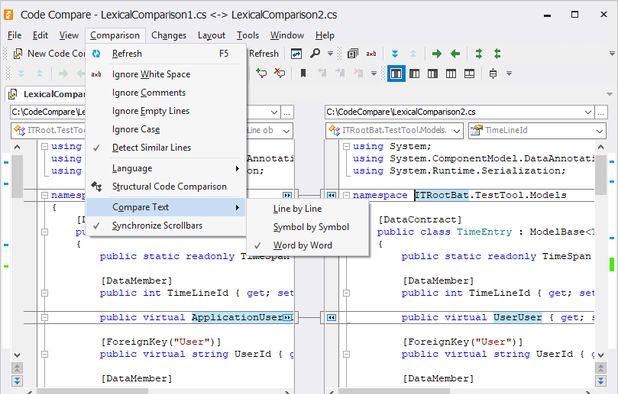Click the browse button beside right file path
Screen dimensions: 618x394
[x=601, y=112]
